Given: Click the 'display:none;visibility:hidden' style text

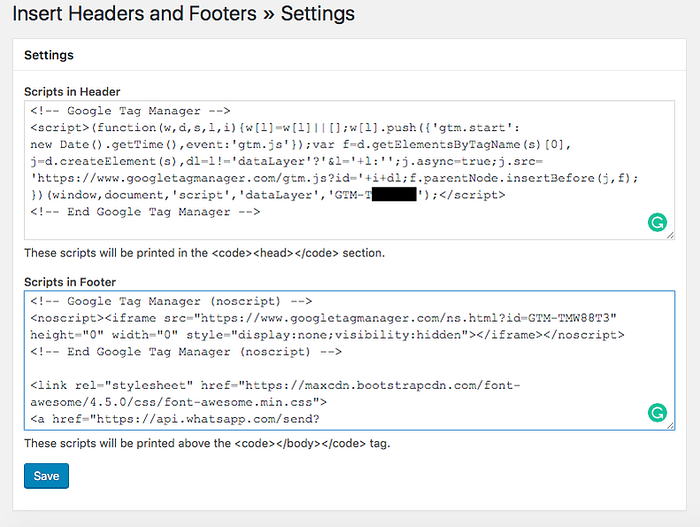Looking at the screenshot, I should click(350, 335).
